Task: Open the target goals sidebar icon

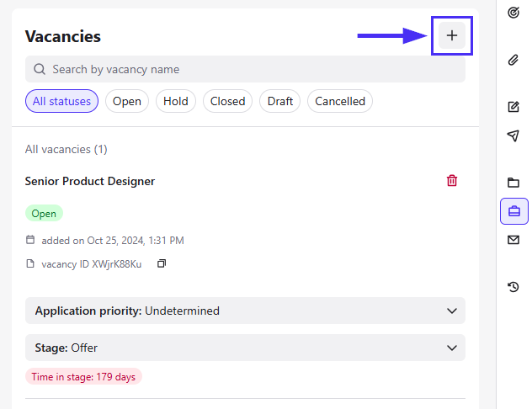Action: click(513, 13)
